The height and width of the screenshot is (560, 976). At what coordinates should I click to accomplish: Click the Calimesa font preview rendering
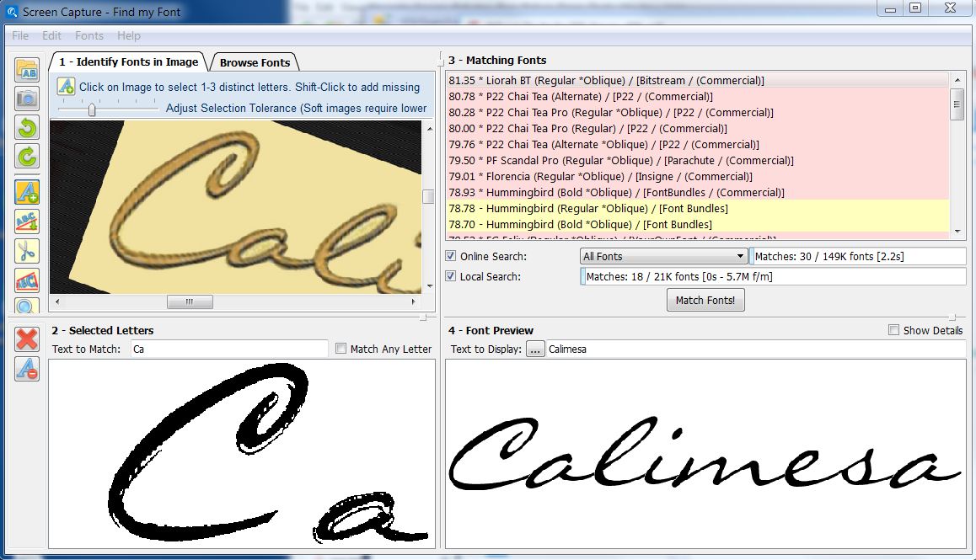pos(704,454)
